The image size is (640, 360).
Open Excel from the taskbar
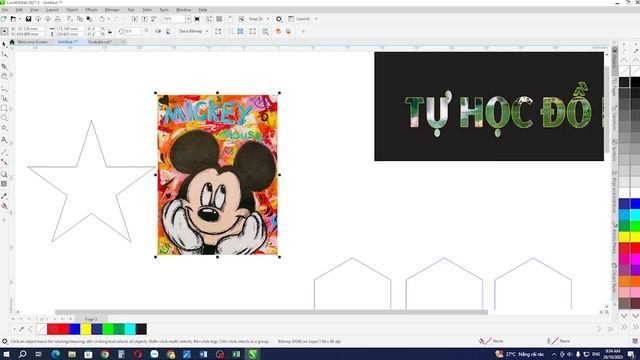[236, 354]
